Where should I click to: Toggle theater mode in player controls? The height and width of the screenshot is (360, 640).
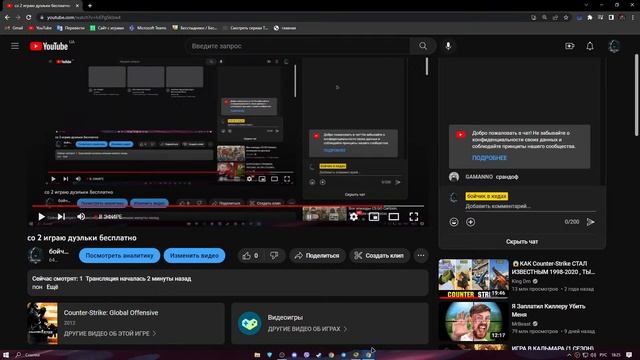(393, 217)
